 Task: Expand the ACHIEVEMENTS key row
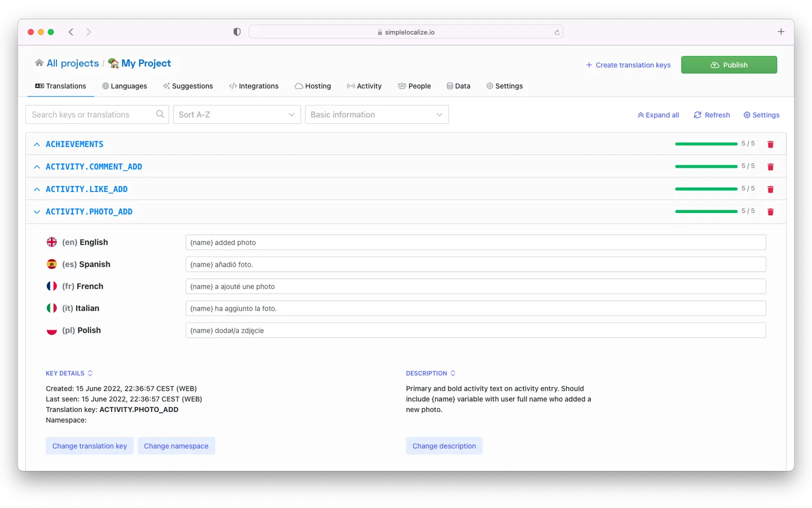[x=37, y=144]
